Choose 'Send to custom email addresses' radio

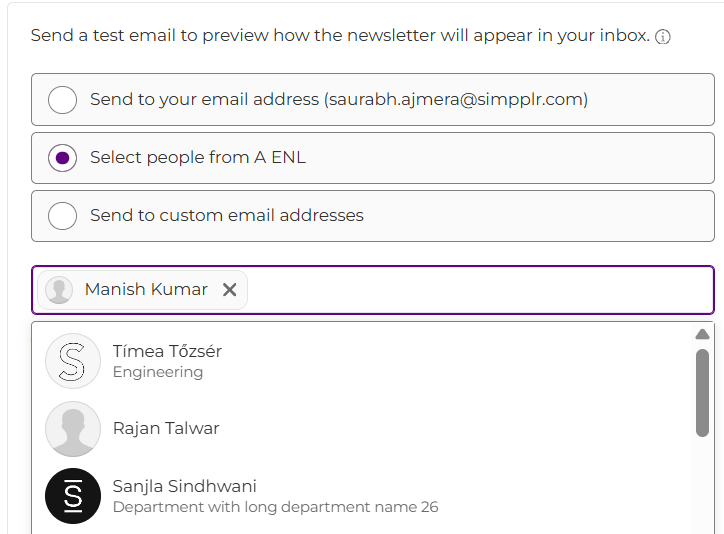(x=63, y=216)
